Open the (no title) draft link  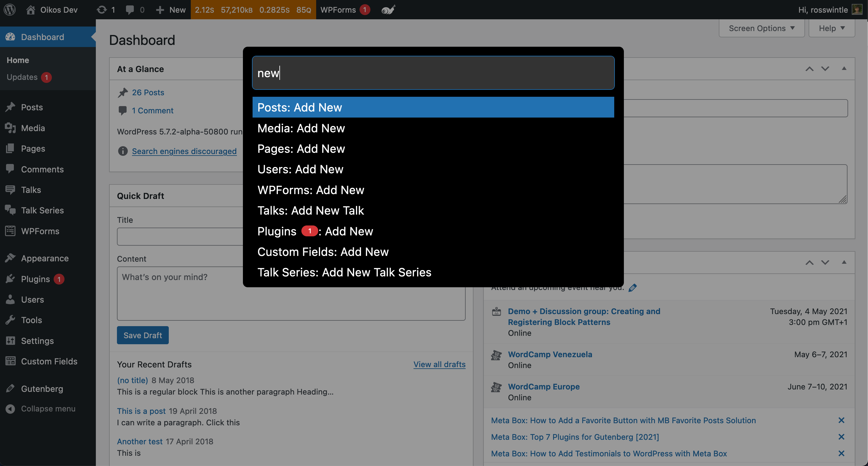(x=132, y=380)
